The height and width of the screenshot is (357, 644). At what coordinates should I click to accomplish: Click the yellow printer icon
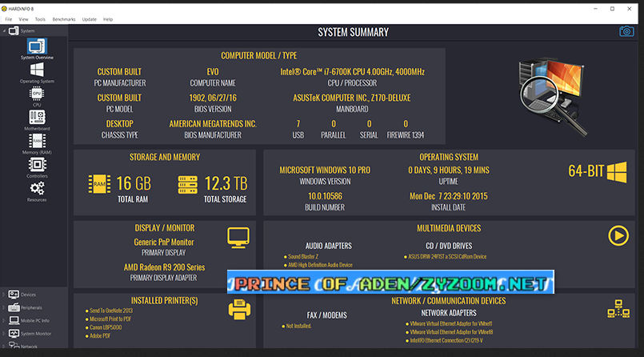coord(239,309)
